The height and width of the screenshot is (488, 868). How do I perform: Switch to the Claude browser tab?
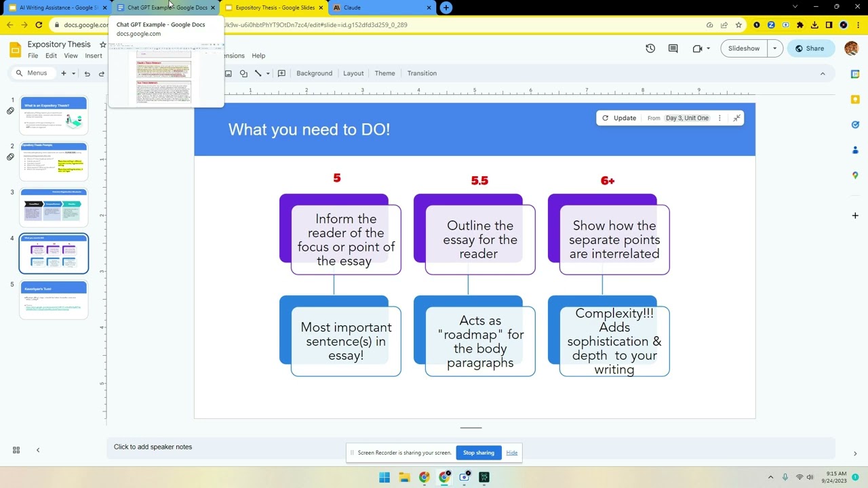pos(382,7)
